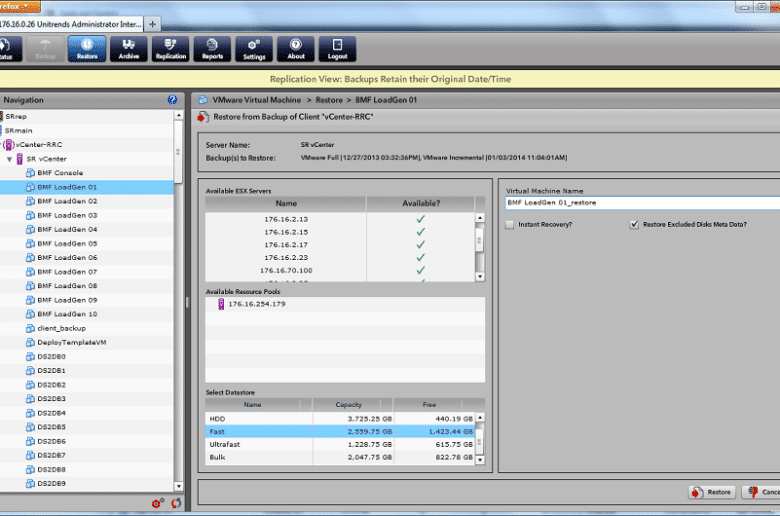780x516 pixels.
Task: Open the Restore toolbar section
Action: click(87, 49)
